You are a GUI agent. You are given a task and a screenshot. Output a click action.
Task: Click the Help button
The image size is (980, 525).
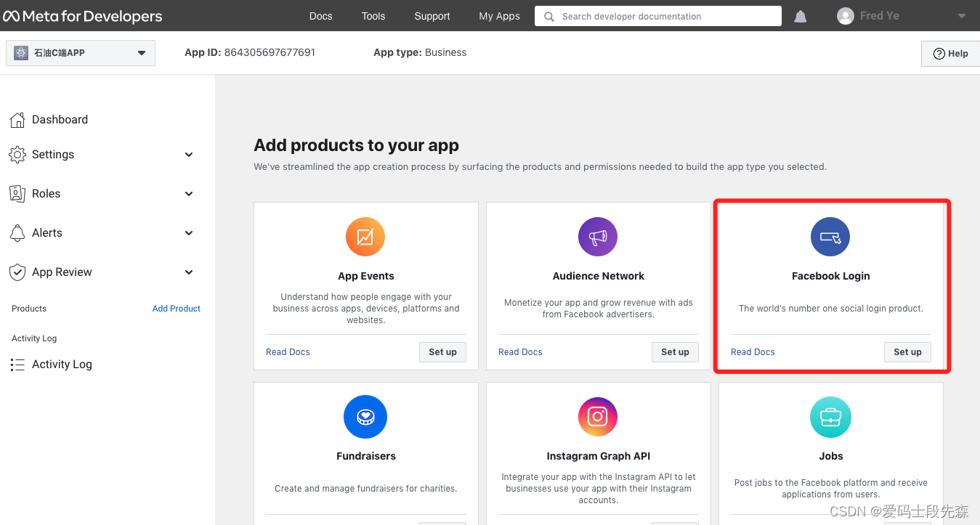coord(951,54)
